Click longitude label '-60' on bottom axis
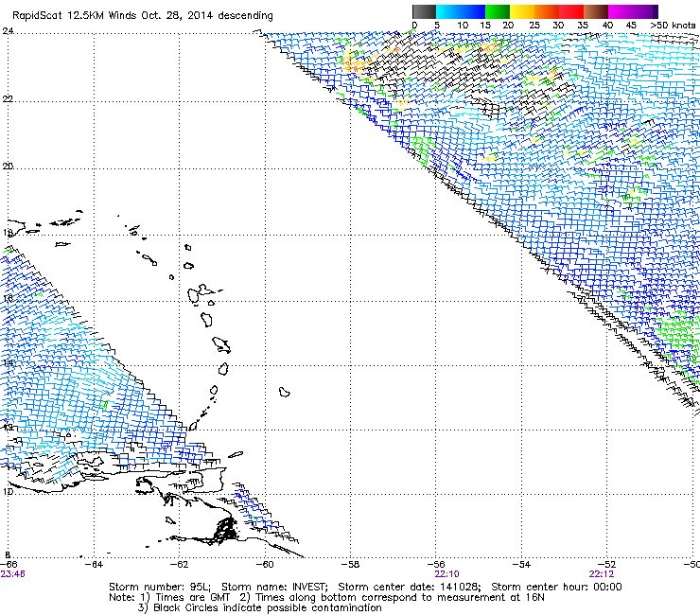700x615 pixels. click(265, 565)
